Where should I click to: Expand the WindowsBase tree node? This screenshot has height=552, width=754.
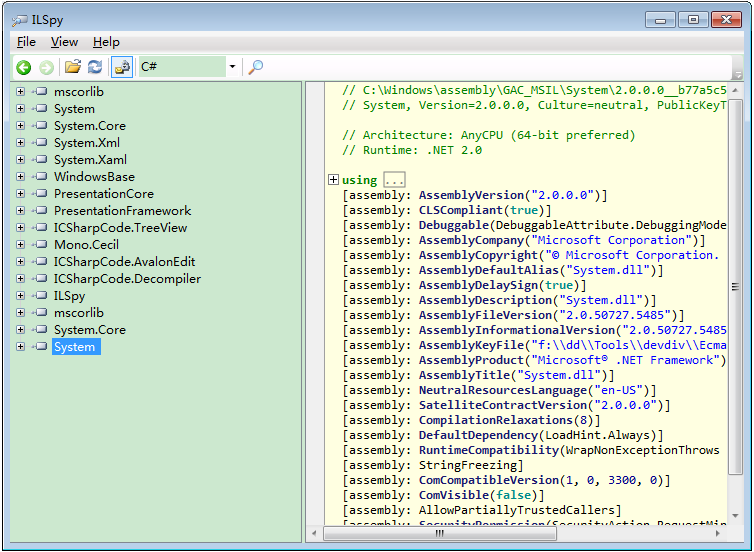tap(20, 176)
